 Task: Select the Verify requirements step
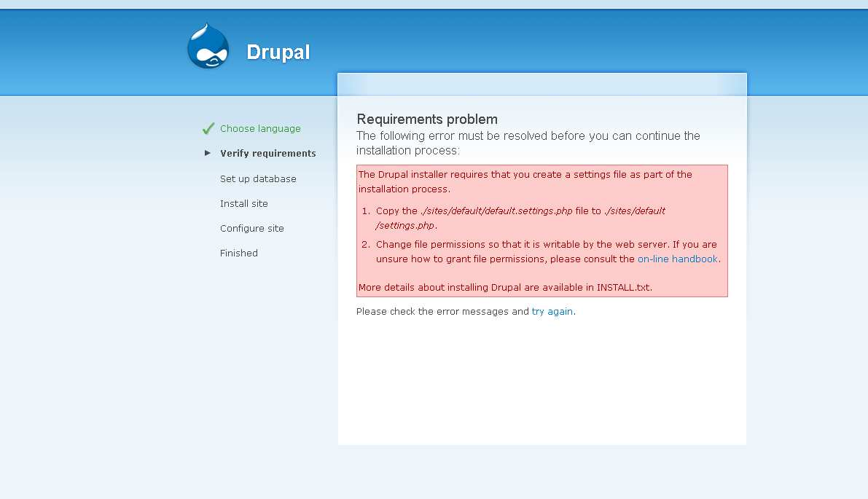click(x=268, y=153)
